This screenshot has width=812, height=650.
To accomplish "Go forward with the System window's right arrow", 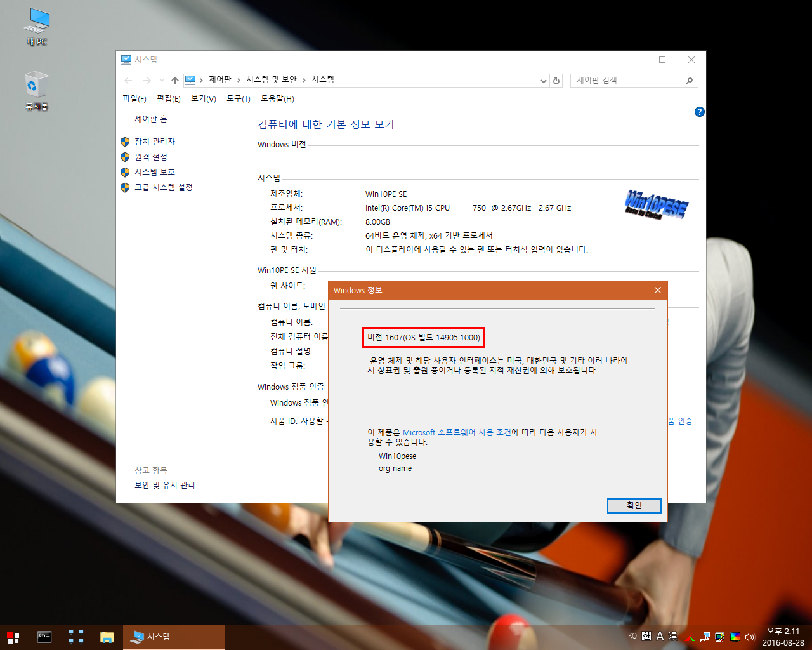I will pyautogui.click(x=147, y=81).
